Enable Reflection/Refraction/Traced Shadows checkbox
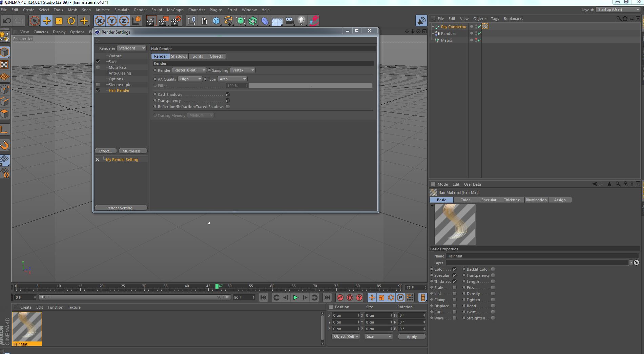 click(228, 107)
